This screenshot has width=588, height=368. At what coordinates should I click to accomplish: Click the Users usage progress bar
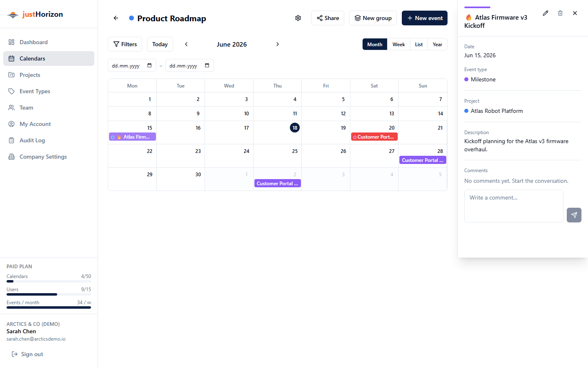click(x=49, y=294)
